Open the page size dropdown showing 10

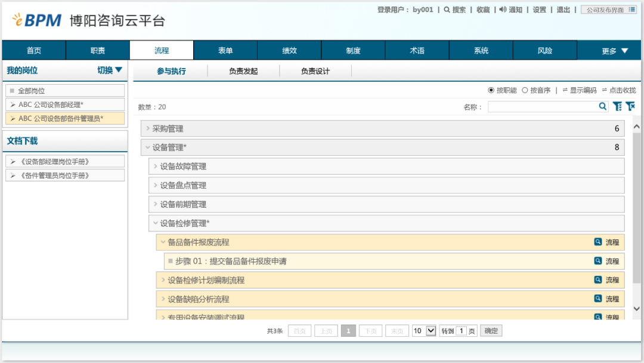[431, 331]
